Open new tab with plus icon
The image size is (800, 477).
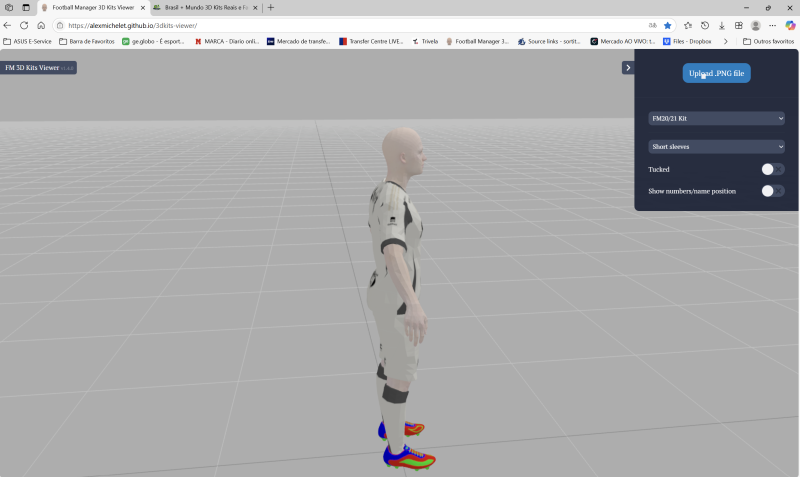[270, 7]
